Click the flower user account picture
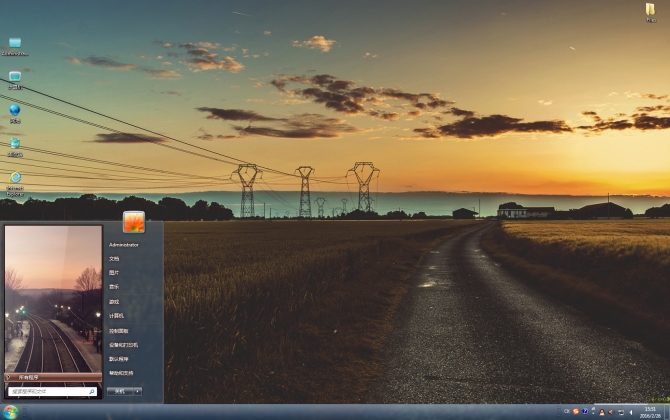This screenshot has width=670, height=420. 134,222
